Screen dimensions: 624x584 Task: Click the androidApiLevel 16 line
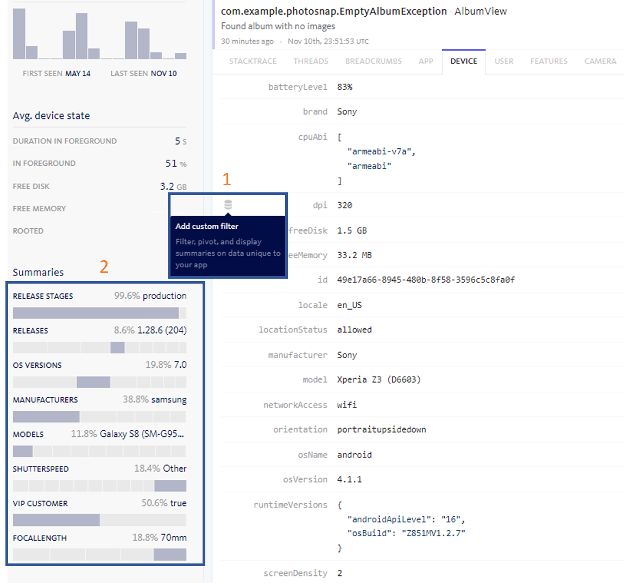coord(406,520)
